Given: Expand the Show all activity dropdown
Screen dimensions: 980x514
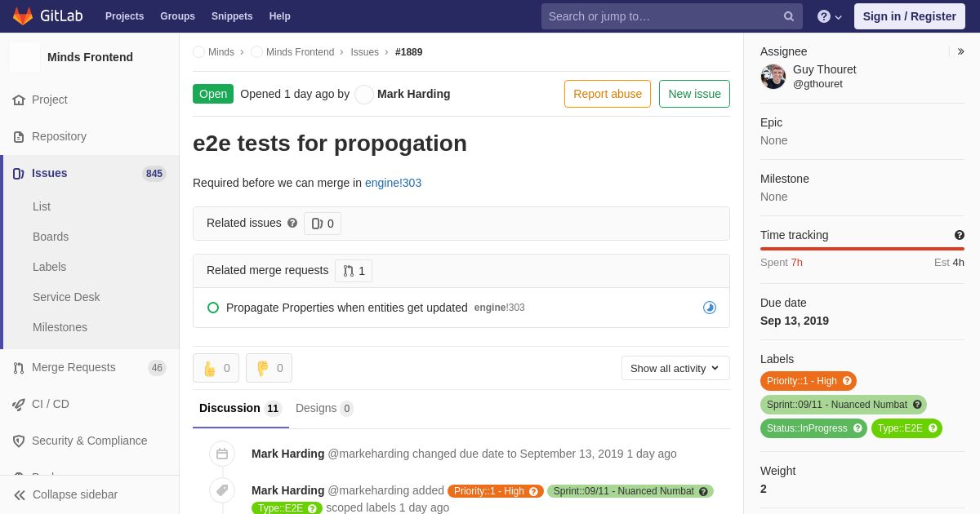Looking at the screenshot, I should pos(675,368).
